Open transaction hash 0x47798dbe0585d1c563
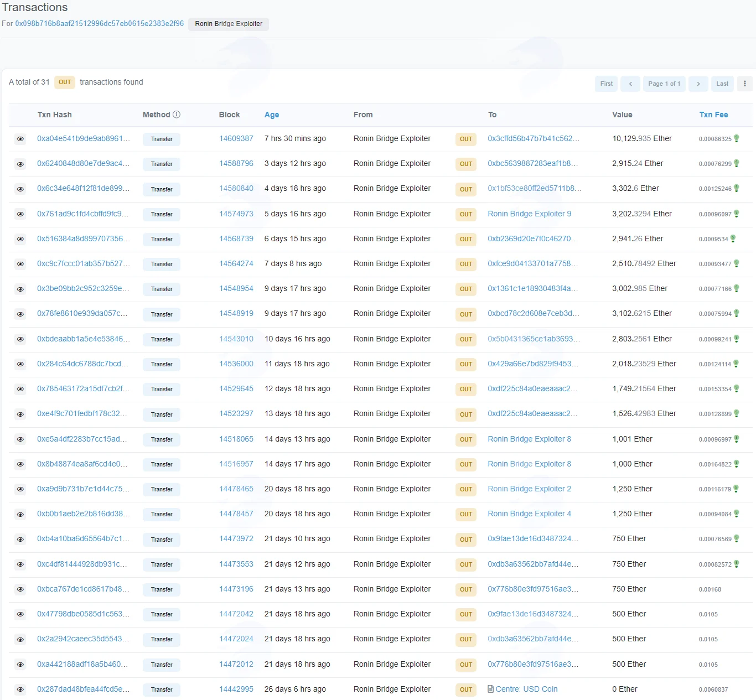 click(84, 614)
